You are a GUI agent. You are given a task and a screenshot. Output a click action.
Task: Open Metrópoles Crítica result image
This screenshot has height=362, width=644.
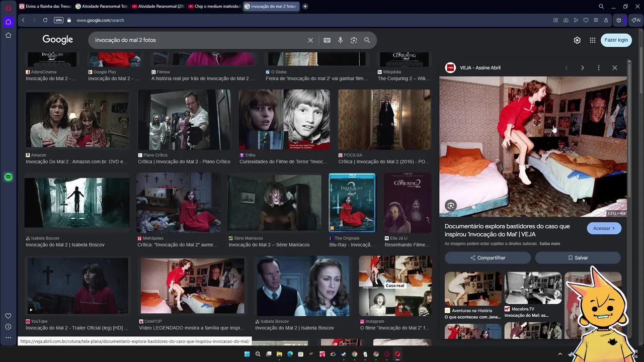(x=179, y=203)
